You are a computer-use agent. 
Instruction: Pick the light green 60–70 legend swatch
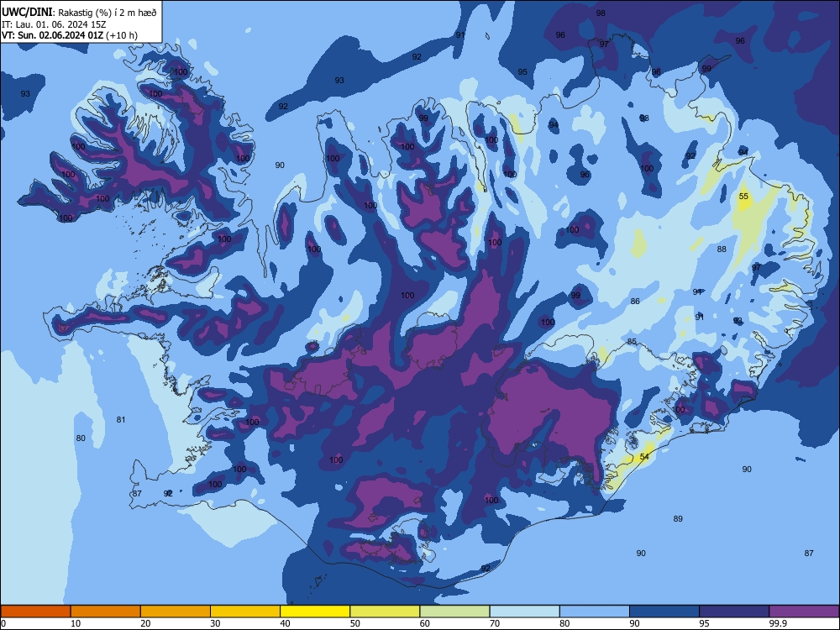(454, 612)
